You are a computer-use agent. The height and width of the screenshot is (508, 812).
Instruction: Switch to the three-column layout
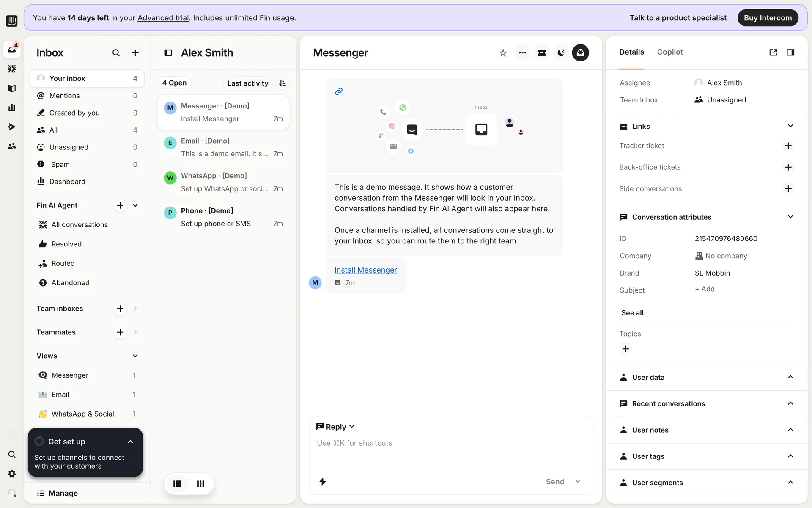coord(200,483)
